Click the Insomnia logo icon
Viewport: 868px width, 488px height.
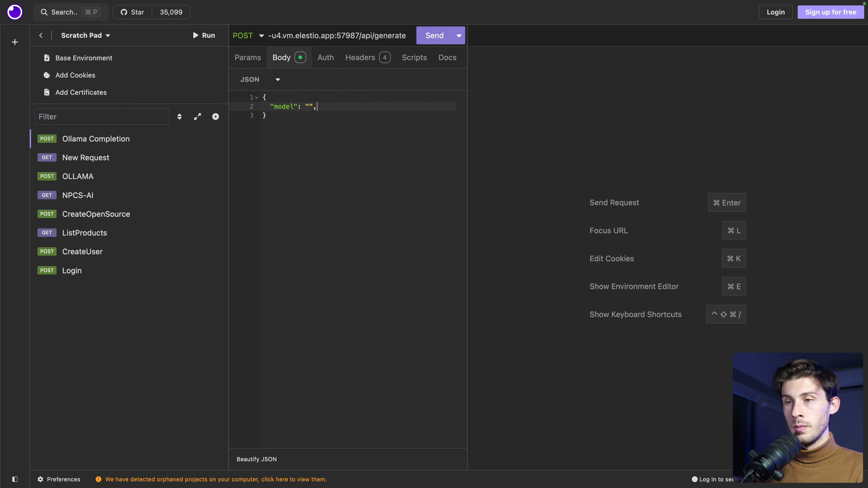point(14,12)
